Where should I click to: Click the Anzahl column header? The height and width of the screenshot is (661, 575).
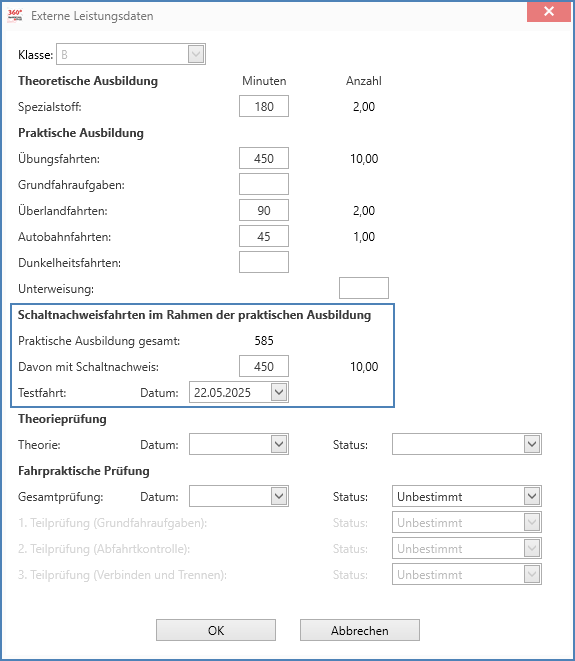[364, 81]
